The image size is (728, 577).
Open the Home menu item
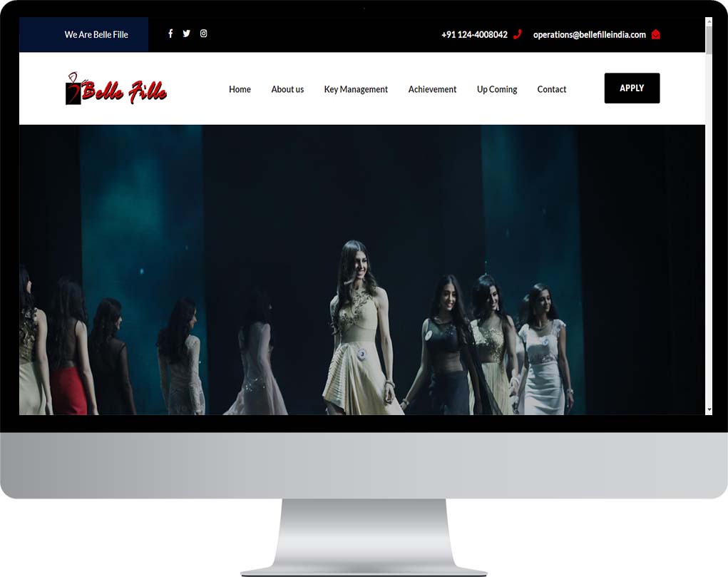pyautogui.click(x=240, y=89)
